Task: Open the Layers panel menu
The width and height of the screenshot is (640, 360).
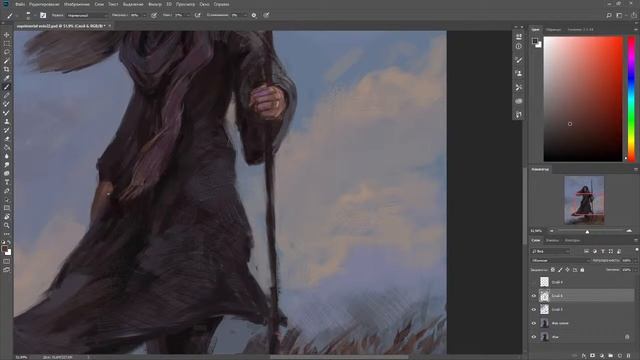Action: 636,240
